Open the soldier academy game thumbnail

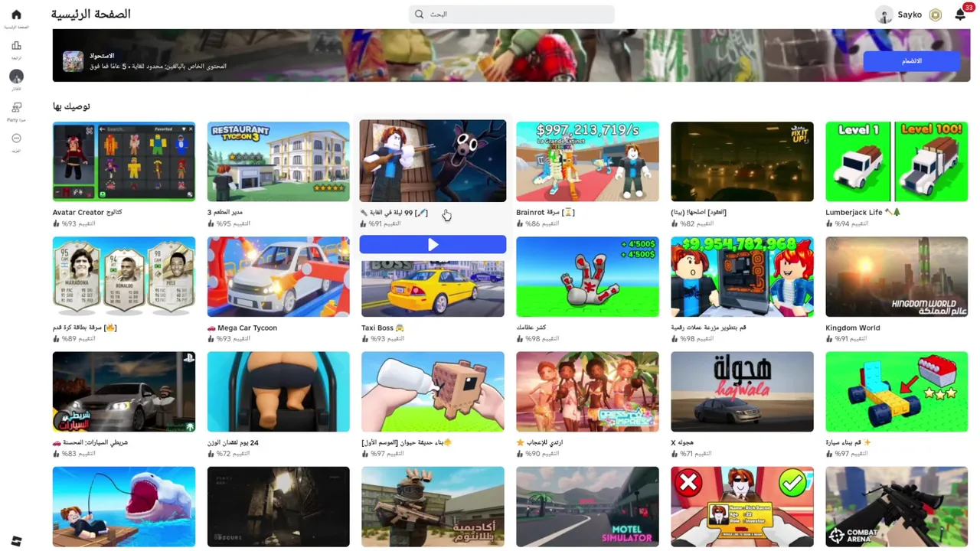pos(433,507)
